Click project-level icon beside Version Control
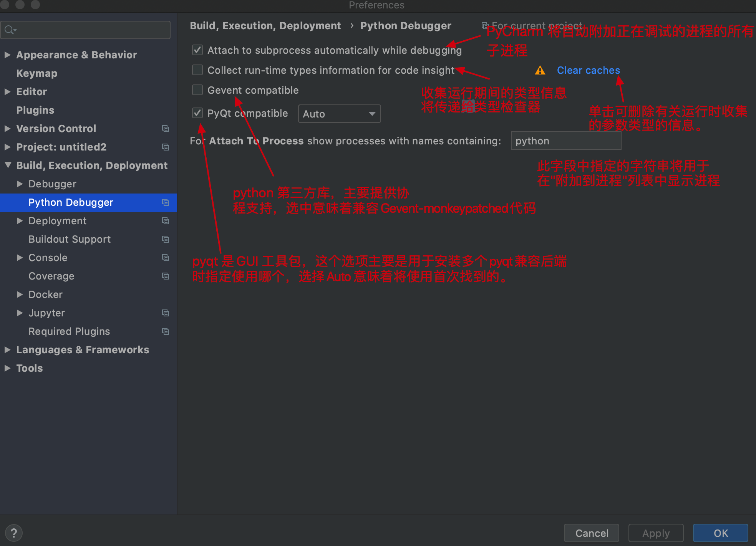Screen dimensions: 756x546 pos(166,129)
